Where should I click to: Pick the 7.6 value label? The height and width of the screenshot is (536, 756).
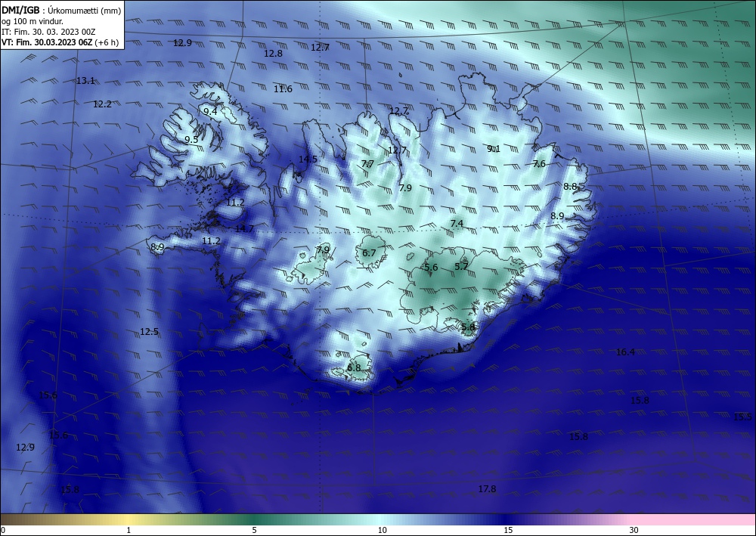[539, 164]
